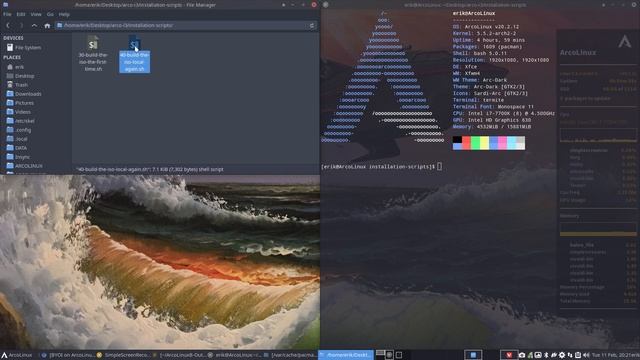The height and width of the screenshot is (360, 640).
Task: Open the settings gear tray icon
Action: coord(562,355)
